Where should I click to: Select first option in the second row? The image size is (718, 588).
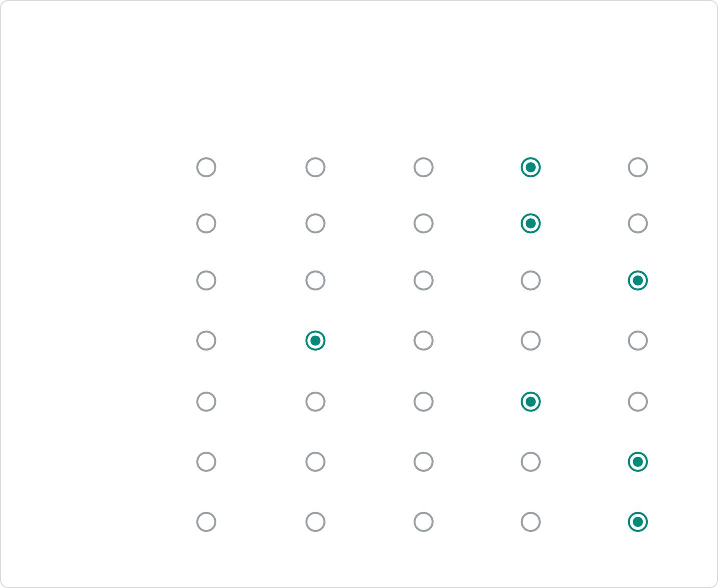[x=206, y=223]
